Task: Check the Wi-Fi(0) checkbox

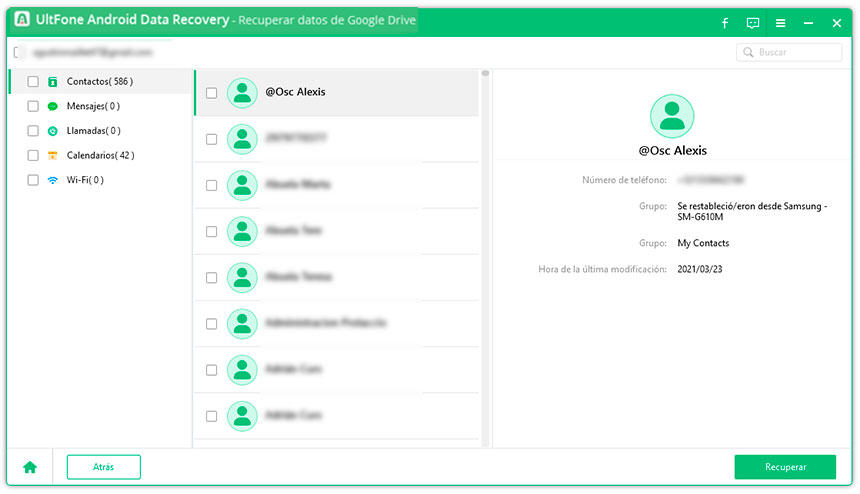Action: [33, 180]
